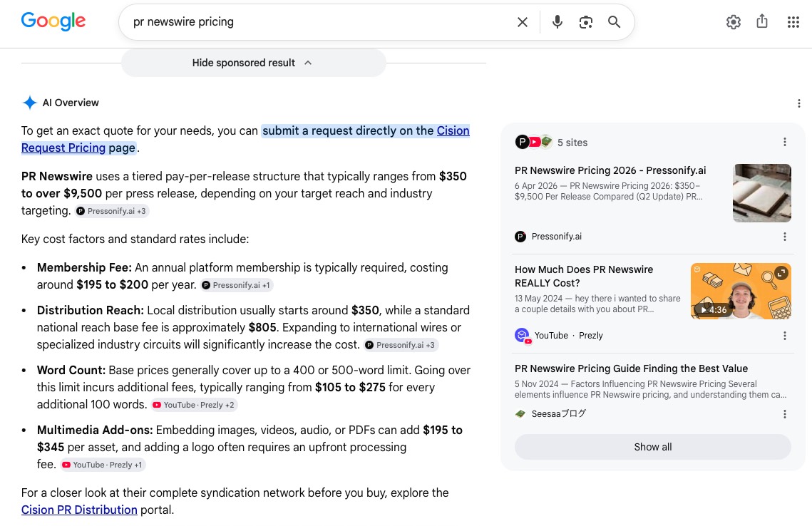The width and height of the screenshot is (812, 526).
Task: Click the 'Pressonify.ai +3' chip under Distribution Reach
Action: (401, 345)
